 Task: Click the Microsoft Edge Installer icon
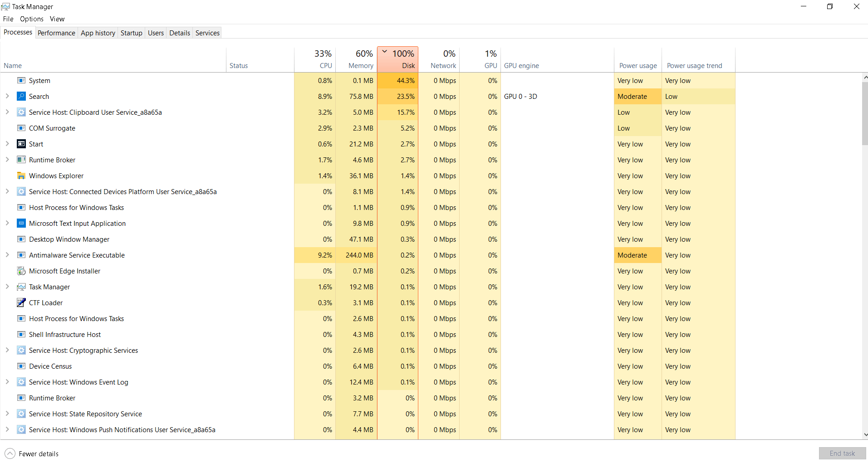[x=21, y=271]
